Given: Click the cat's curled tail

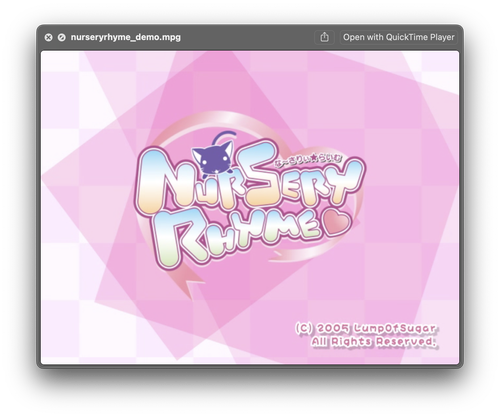Looking at the screenshot, I should (x=224, y=137).
